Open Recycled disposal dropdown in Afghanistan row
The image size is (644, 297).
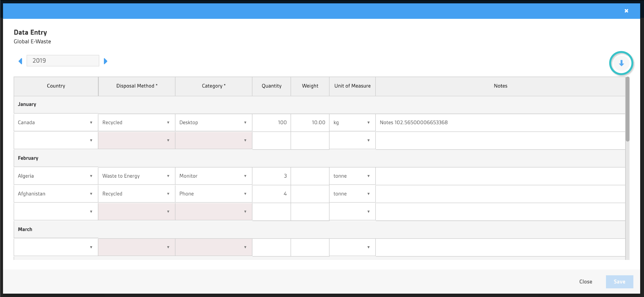(x=137, y=194)
